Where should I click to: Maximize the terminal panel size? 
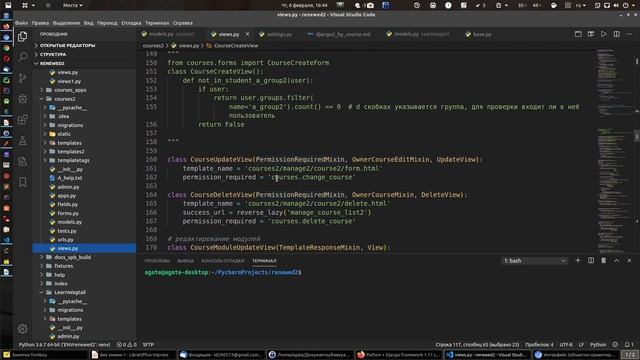[x=616, y=260]
